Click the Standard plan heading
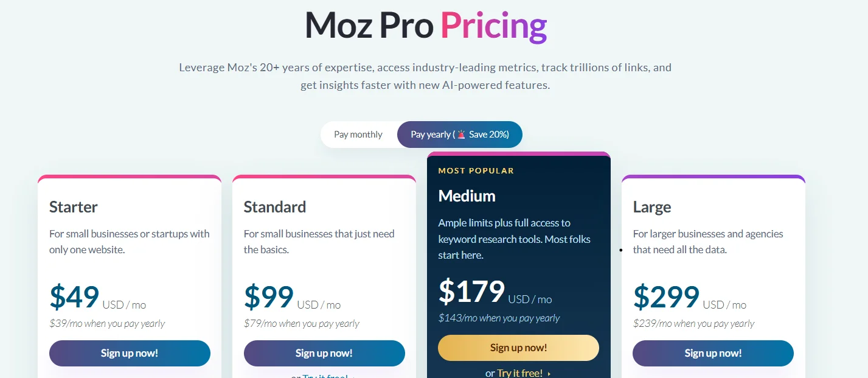The image size is (868, 378). 275,207
